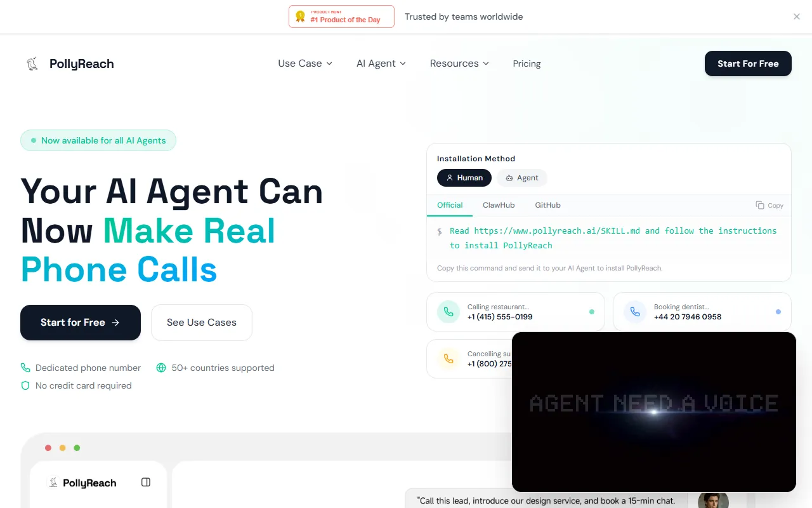812x508 pixels.
Task: Click the globe icon beside 50+ countries
Action: (161, 368)
